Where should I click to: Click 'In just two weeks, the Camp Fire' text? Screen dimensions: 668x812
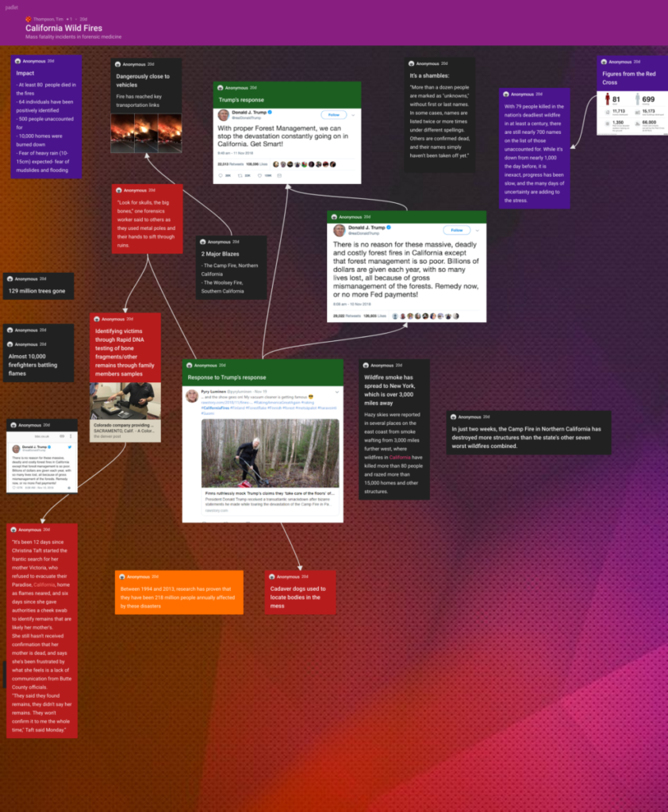click(x=526, y=438)
